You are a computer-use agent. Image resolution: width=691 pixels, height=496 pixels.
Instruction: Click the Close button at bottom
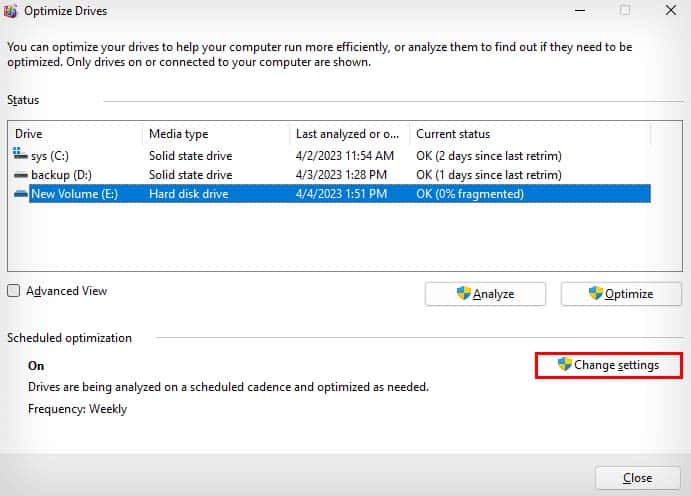tap(638, 477)
